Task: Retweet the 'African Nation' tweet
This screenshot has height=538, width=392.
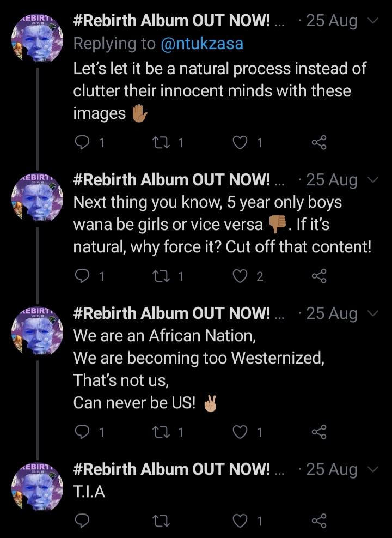Action: click(161, 432)
